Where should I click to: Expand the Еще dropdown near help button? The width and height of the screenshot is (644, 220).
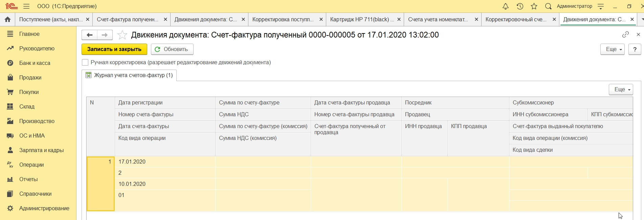pos(612,49)
